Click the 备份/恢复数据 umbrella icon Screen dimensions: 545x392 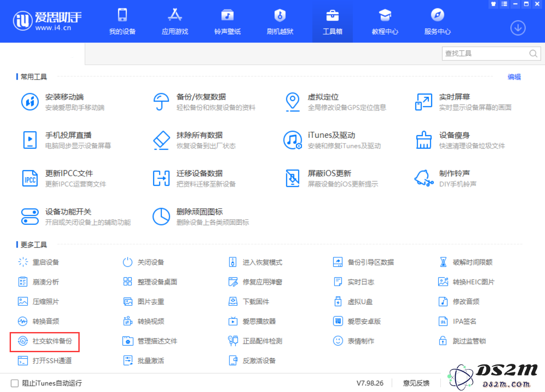[x=162, y=102]
